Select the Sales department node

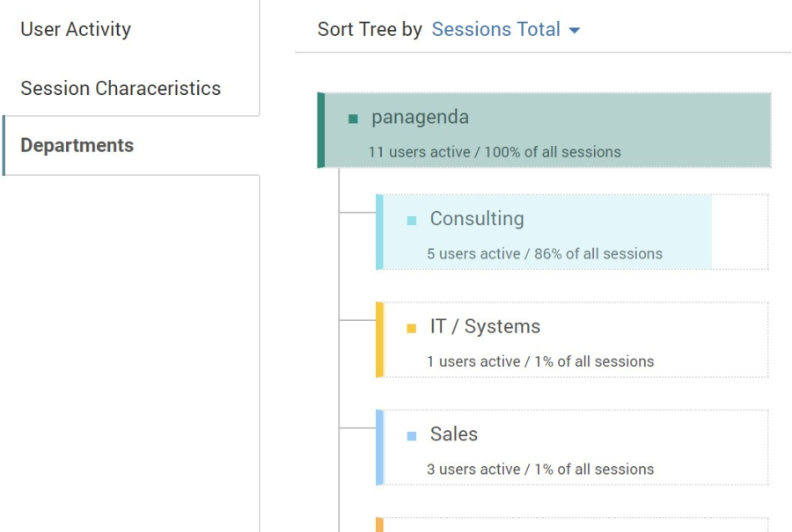(x=454, y=434)
